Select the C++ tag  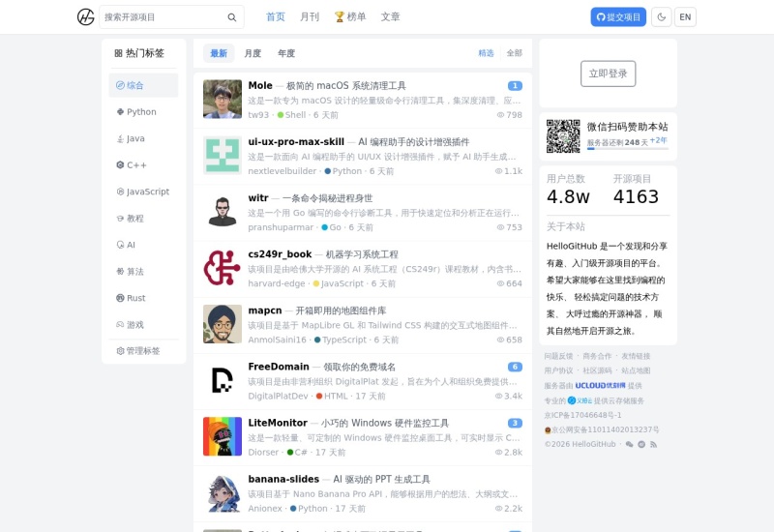143,165
